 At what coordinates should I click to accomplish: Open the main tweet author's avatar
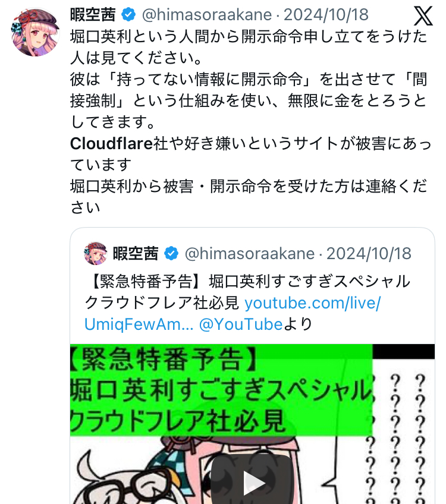tap(35, 32)
